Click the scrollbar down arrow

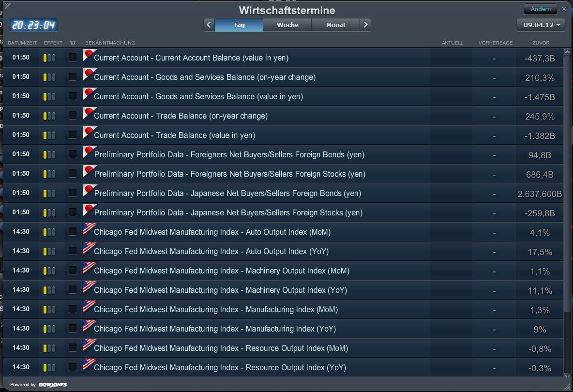567,375
